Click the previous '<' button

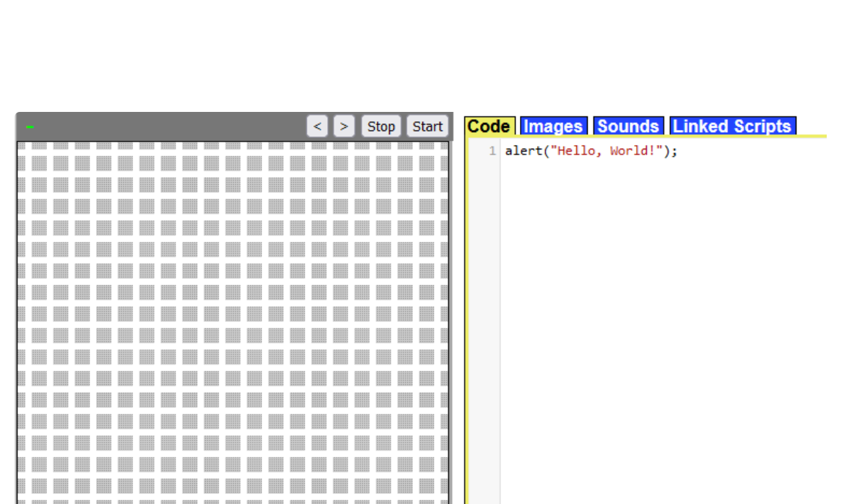[x=317, y=126]
